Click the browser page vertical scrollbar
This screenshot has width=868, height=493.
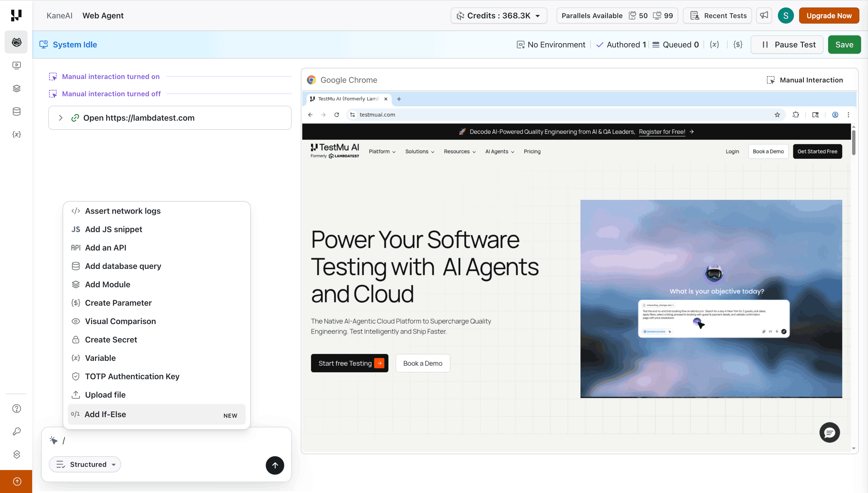(853, 142)
